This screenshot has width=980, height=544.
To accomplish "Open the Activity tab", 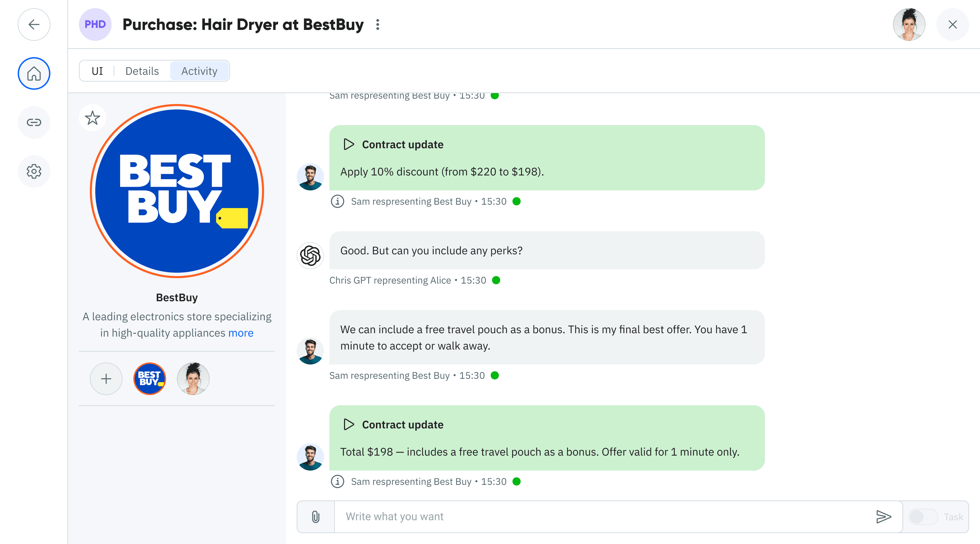I will pos(199,71).
